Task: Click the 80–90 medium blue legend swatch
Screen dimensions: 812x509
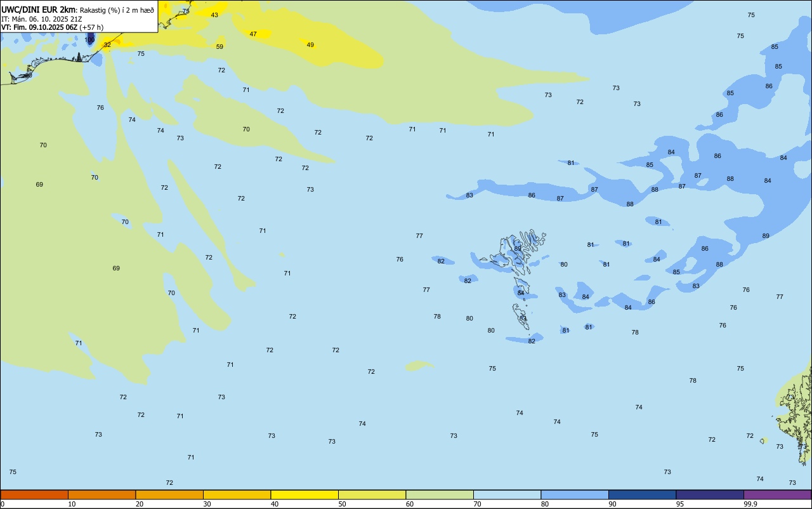Action: (575, 494)
